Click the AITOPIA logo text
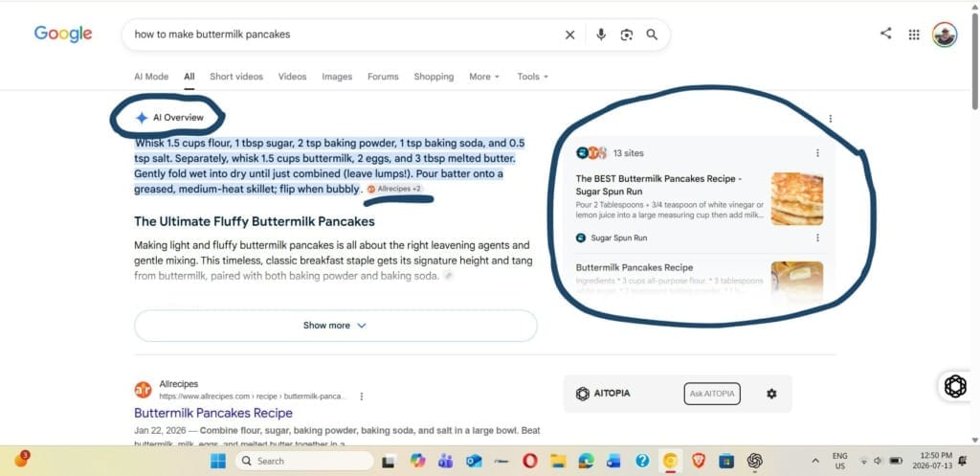Image resolution: width=980 pixels, height=476 pixels. (x=611, y=394)
